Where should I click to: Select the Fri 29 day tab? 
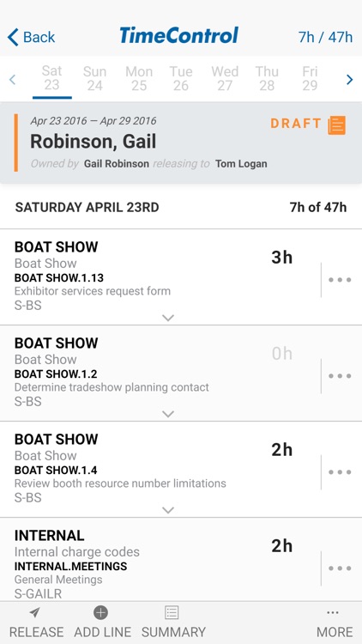click(310, 78)
